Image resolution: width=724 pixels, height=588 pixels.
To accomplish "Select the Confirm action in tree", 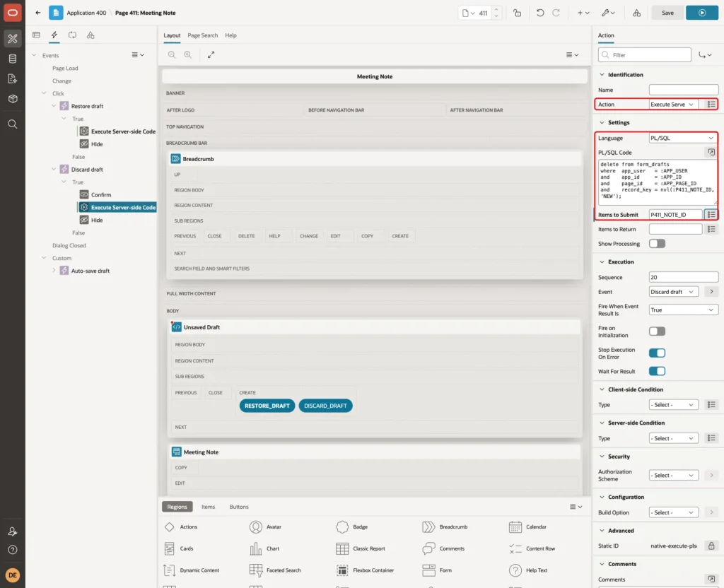I will [100, 195].
